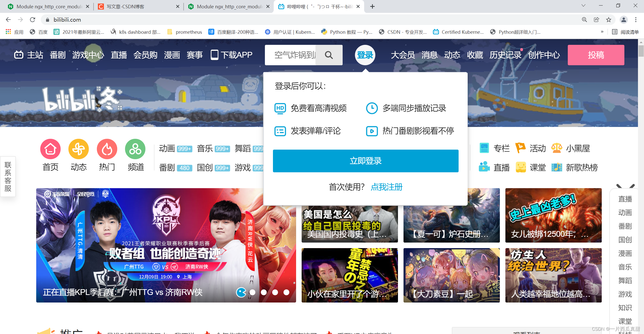This screenshot has width=644, height=334.
Task: Click the bilibili.com address bar
Action: pyautogui.click(x=309, y=20)
